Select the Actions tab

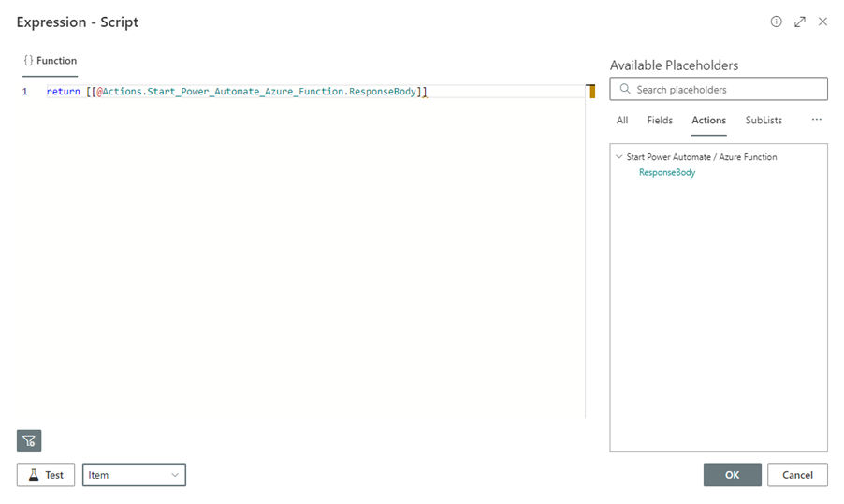(709, 120)
